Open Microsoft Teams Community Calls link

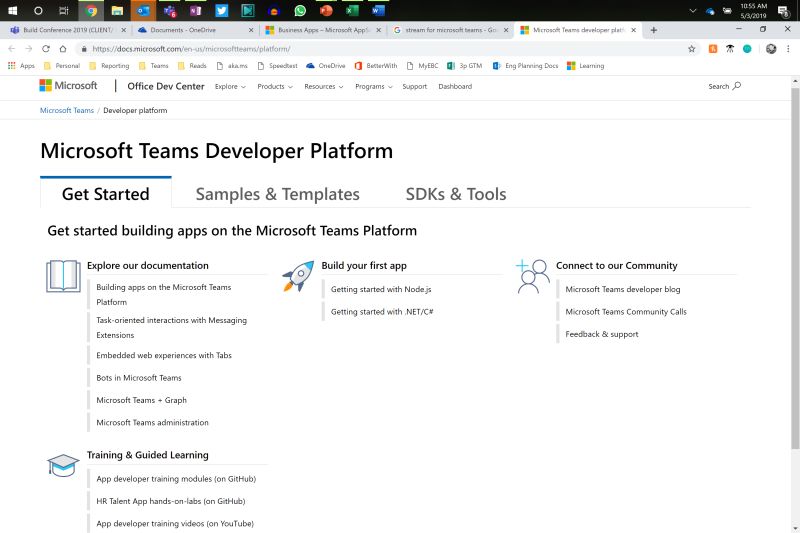tap(626, 312)
